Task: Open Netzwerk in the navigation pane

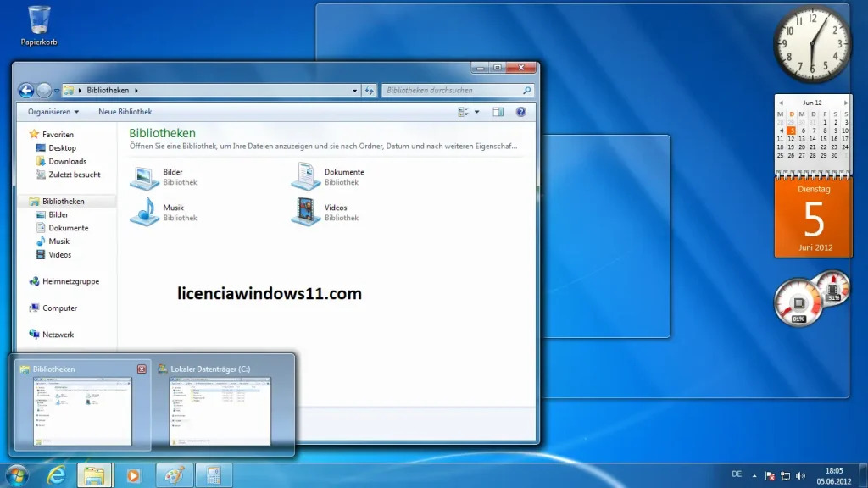Action: pyautogui.click(x=58, y=335)
